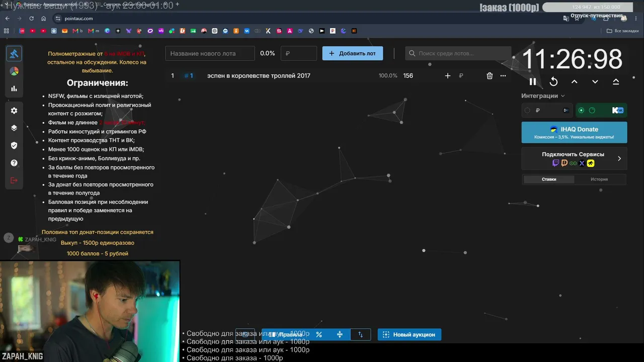Open the layers icon in the sidebar
This screenshot has width=644, height=362.
click(x=14, y=128)
